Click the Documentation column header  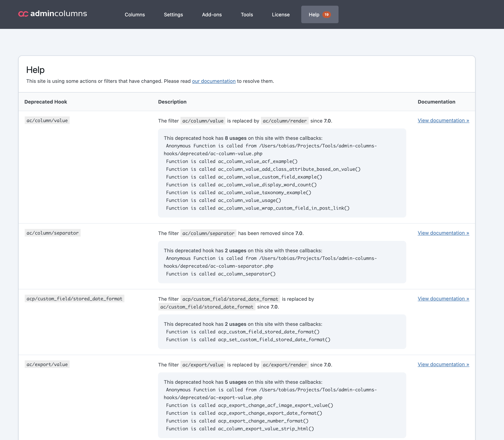tap(436, 102)
